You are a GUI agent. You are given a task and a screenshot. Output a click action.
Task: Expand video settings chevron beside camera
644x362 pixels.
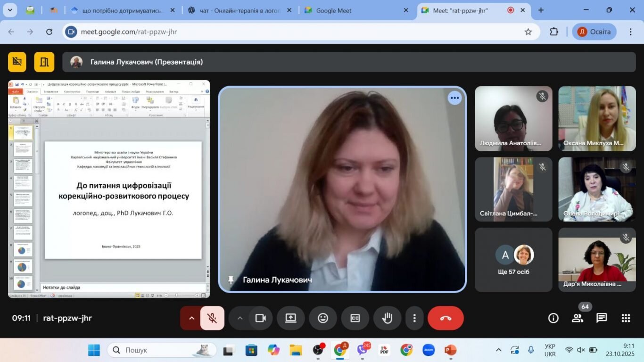coord(240,318)
